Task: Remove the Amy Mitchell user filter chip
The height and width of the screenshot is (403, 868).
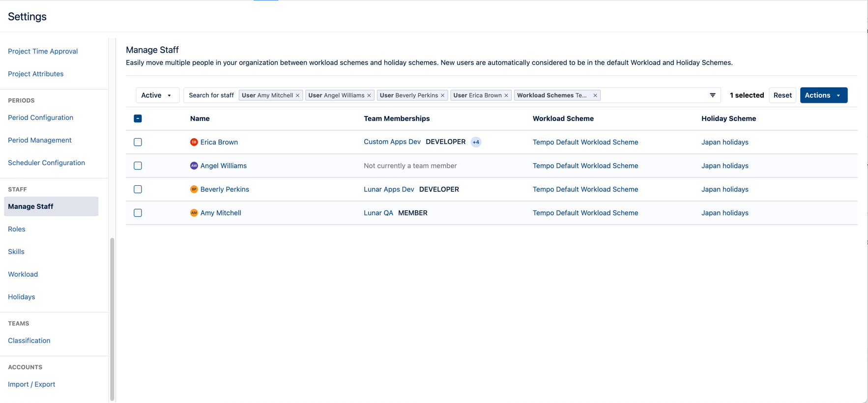Action: [298, 96]
